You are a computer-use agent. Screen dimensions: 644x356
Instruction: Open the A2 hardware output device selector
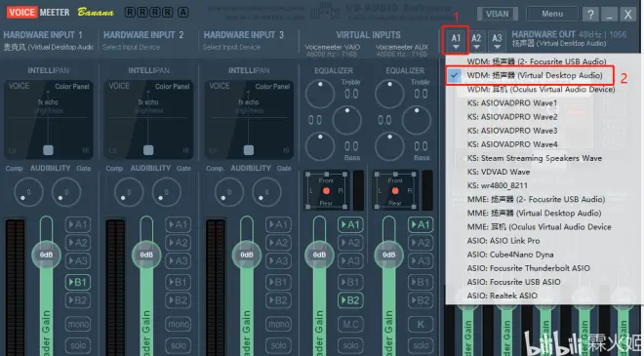476,41
